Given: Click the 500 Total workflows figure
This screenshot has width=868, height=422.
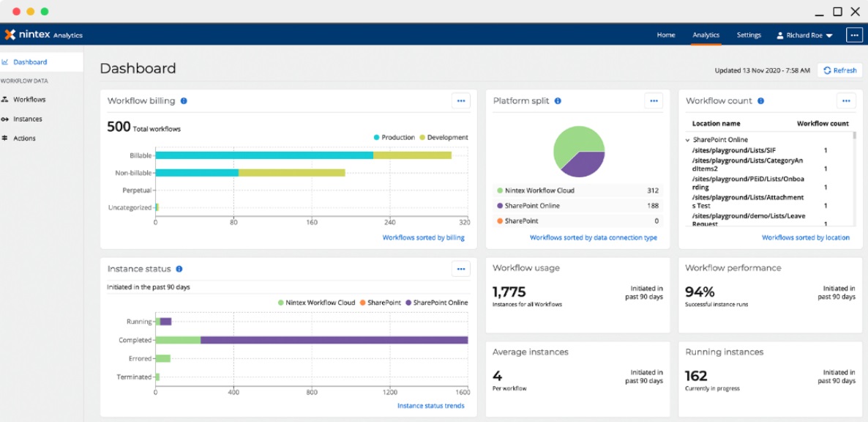Looking at the screenshot, I should (118, 127).
